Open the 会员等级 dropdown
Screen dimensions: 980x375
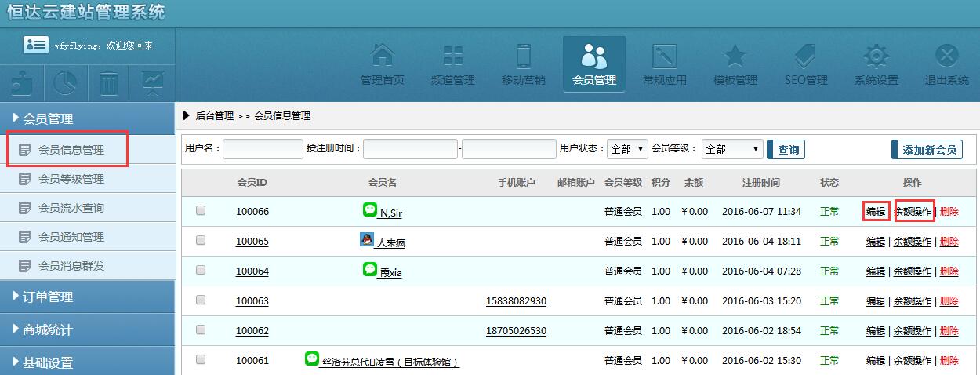[732, 149]
